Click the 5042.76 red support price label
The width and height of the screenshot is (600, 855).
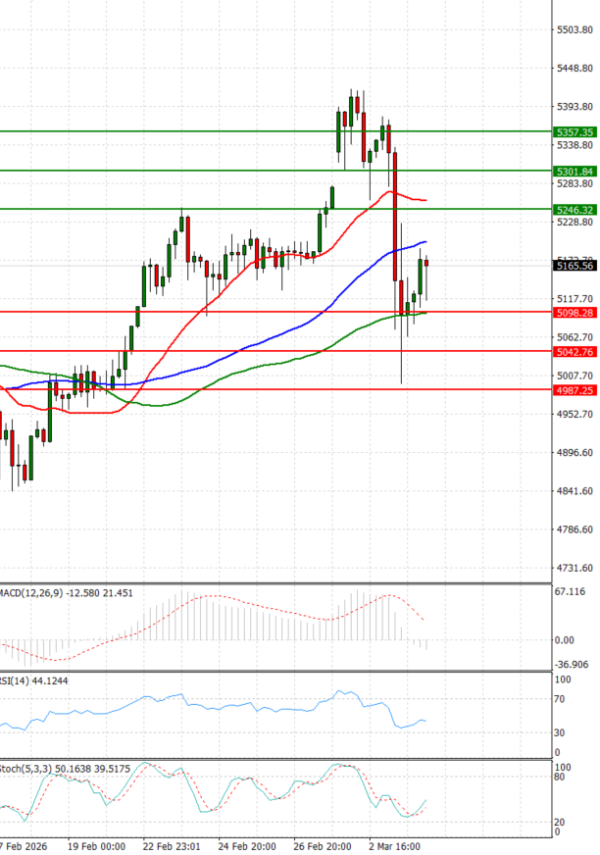(x=574, y=352)
